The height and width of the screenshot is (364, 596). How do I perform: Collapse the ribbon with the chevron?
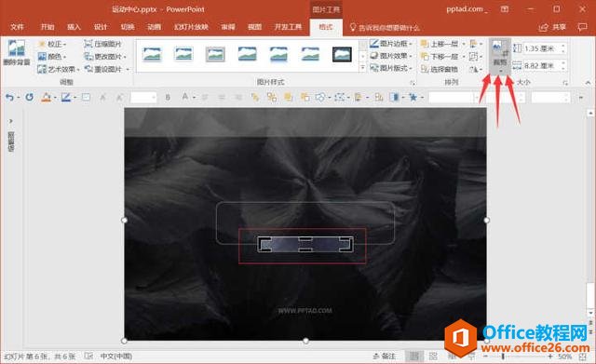[588, 83]
